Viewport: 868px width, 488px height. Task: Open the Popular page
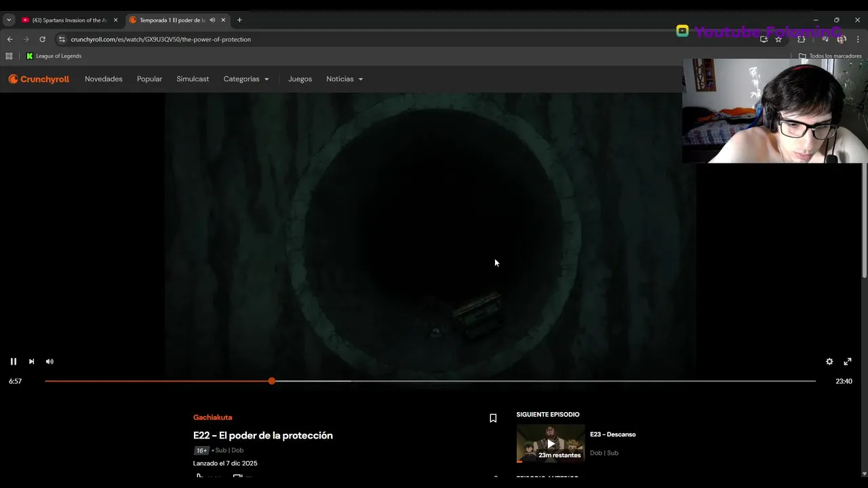[x=149, y=79]
